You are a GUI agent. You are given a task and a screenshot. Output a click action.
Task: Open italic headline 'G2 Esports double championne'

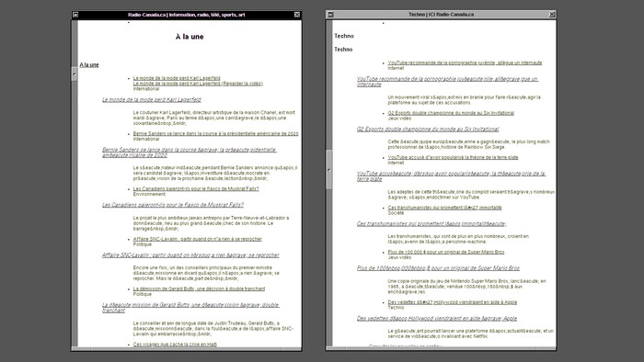point(428,130)
